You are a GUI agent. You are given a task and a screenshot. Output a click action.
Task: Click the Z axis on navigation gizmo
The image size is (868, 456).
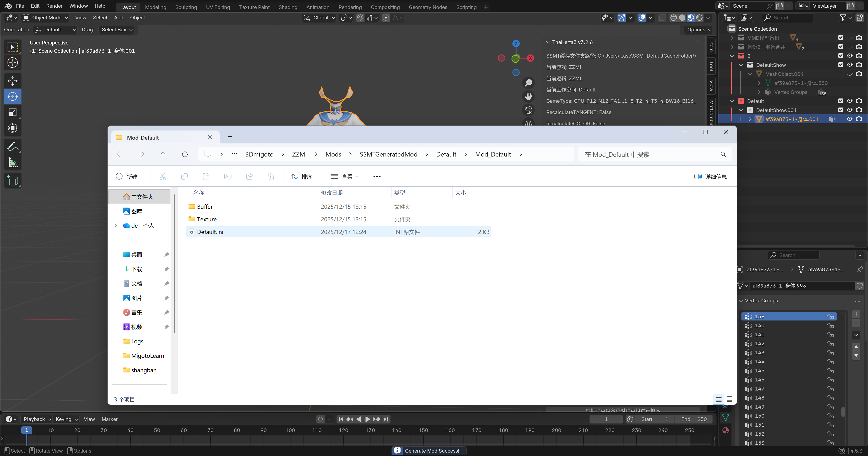tap(516, 44)
